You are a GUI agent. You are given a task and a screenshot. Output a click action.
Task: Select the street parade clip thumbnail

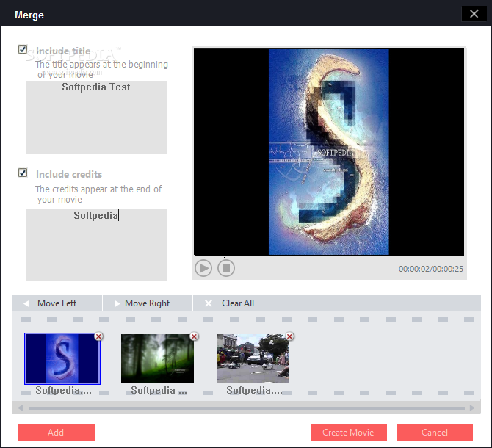(x=253, y=358)
